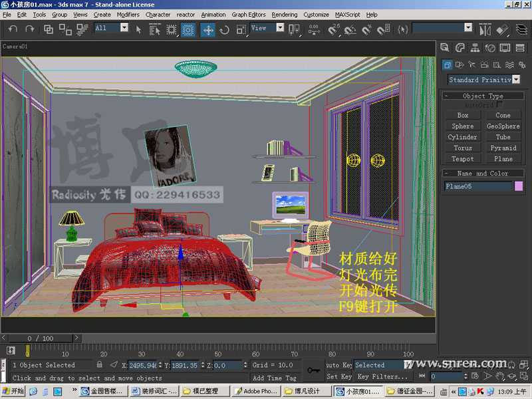Open the Graph Editors menu
Image resolution: width=532 pixels, height=399 pixels.
(x=248, y=15)
